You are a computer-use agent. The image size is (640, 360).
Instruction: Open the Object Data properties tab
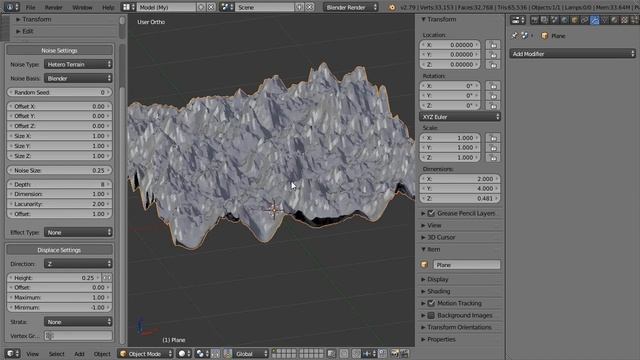pos(604,20)
